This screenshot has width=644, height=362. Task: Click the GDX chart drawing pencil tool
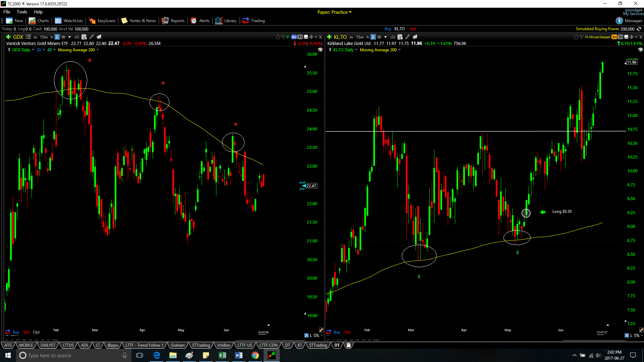[x=92, y=37]
